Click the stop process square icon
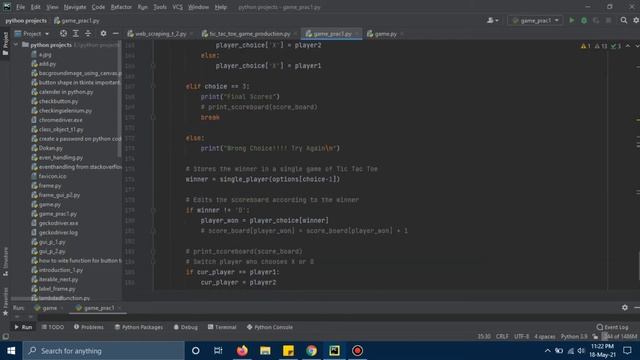This screenshot has width=640, height=360. click(608, 20)
